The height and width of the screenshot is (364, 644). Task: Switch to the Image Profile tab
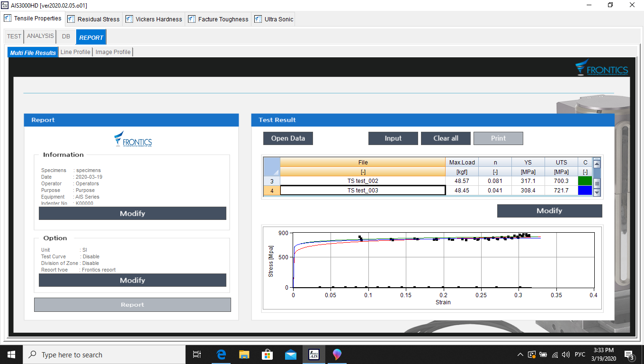113,52
